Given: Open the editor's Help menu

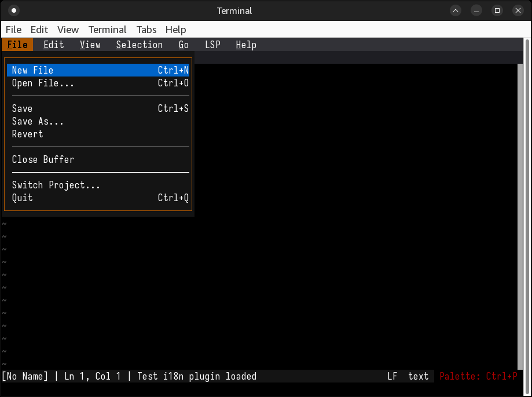Looking at the screenshot, I should (x=246, y=45).
